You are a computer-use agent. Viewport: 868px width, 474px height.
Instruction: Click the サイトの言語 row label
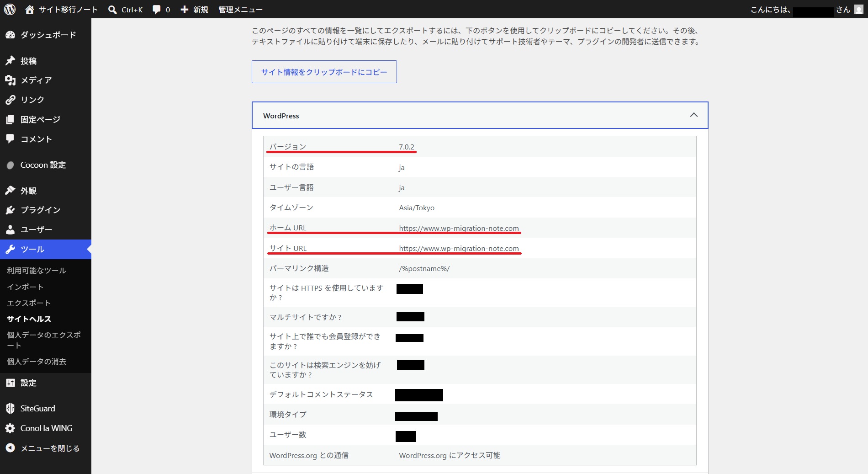point(291,167)
